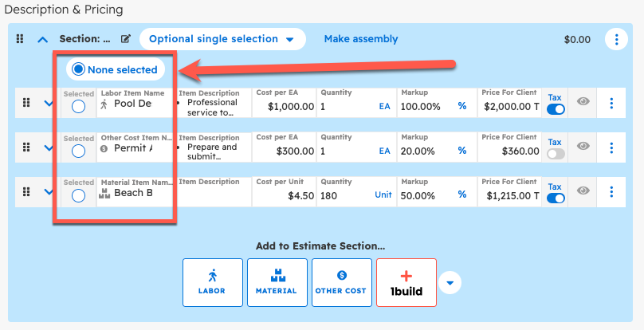This screenshot has height=330, width=644.
Task: Select the Pool De labor item radio
Action: coord(78,107)
